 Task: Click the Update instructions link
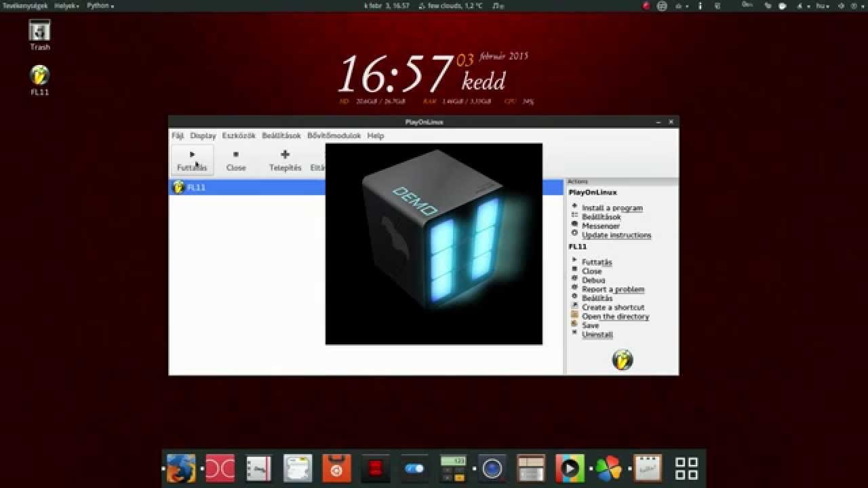(616, 235)
